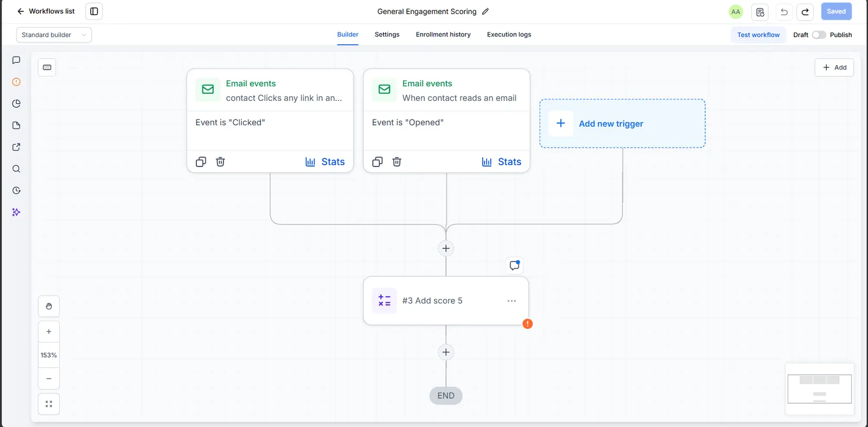
Task: Open the AA user avatar
Action: pos(736,12)
